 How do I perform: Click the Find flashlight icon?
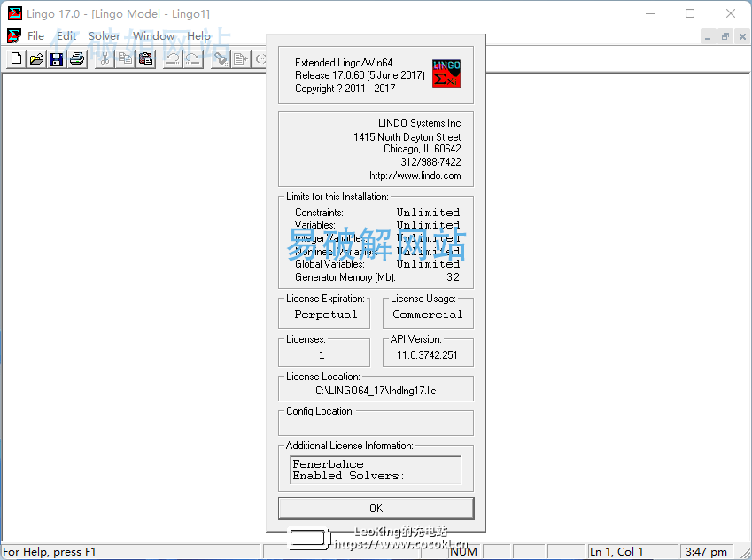pyautogui.click(x=221, y=59)
